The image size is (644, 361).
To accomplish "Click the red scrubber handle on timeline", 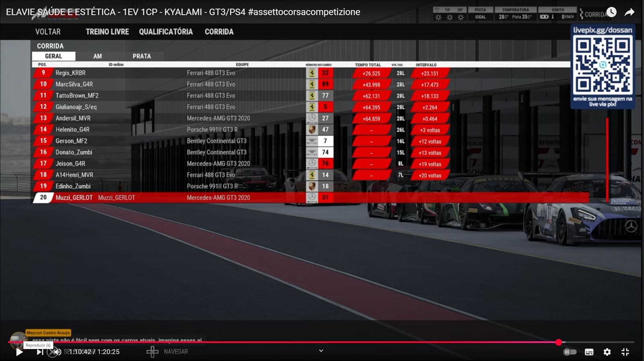I will [559, 342].
